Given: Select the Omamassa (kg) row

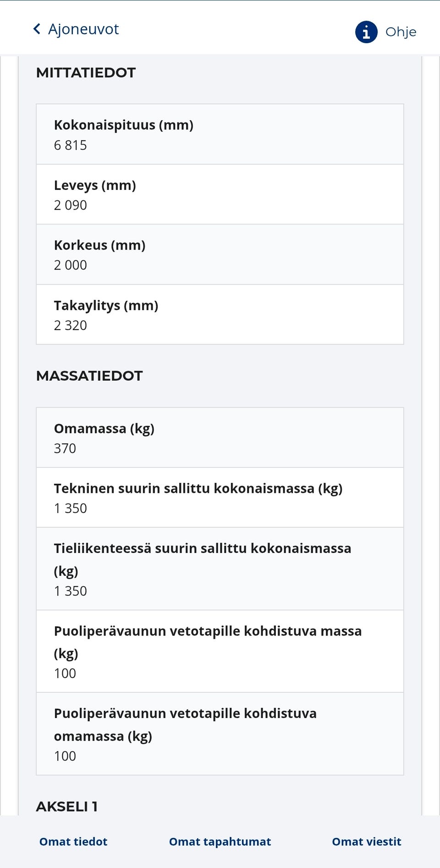Looking at the screenshot, I should [220, 437].
